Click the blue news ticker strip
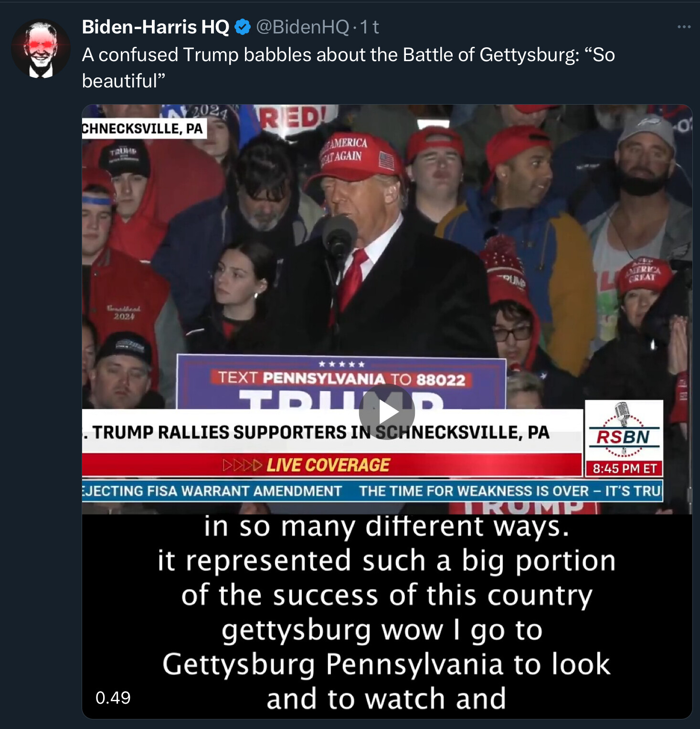The height and width of the screenshot is (729, 700). click(x=372, y=491)
